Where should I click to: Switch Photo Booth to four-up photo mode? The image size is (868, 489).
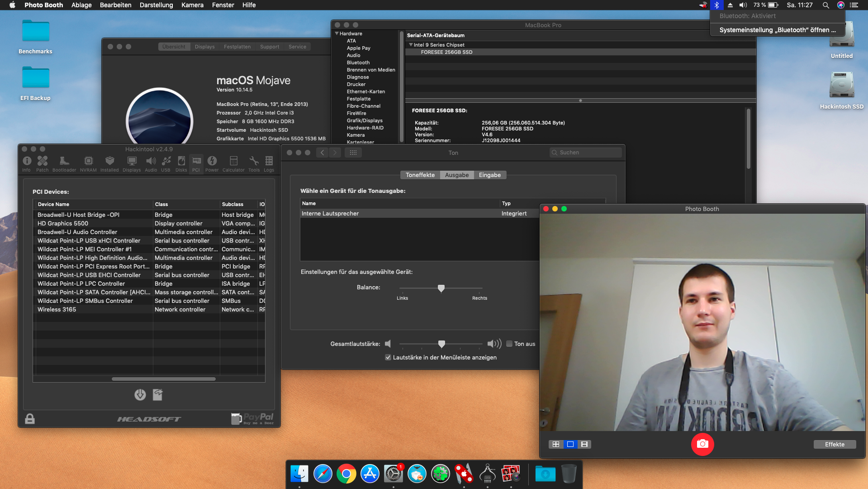[556, 444]
